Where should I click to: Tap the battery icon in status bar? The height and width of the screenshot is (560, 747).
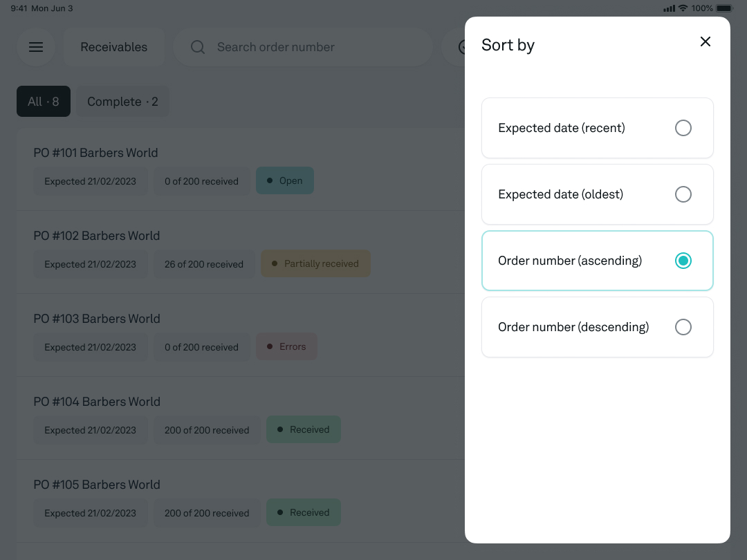tap(724, 8)
